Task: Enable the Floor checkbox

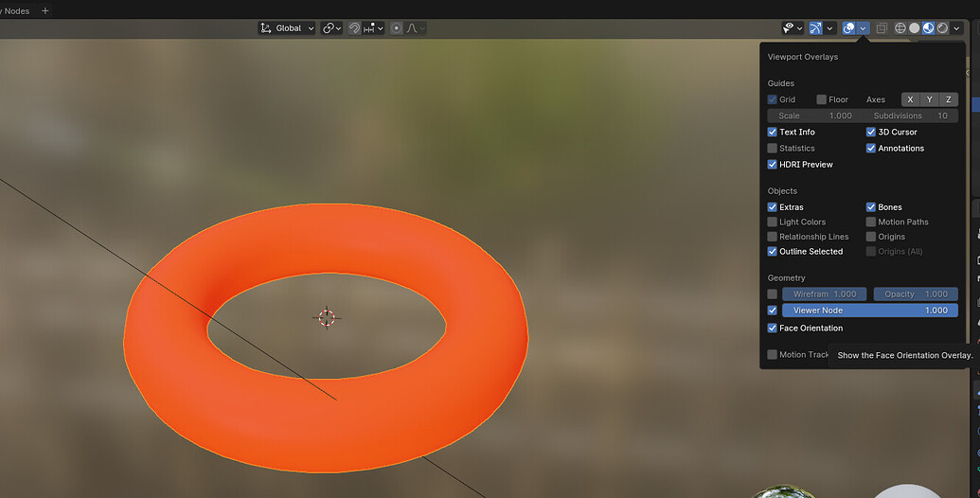Action: (x=821, y=99)
